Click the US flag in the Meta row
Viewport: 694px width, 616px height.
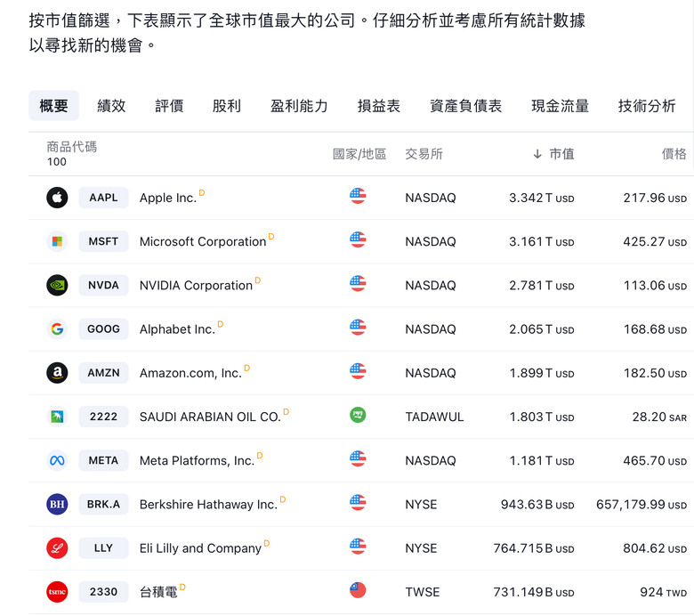pyautogui.click(x=358, y=458)
